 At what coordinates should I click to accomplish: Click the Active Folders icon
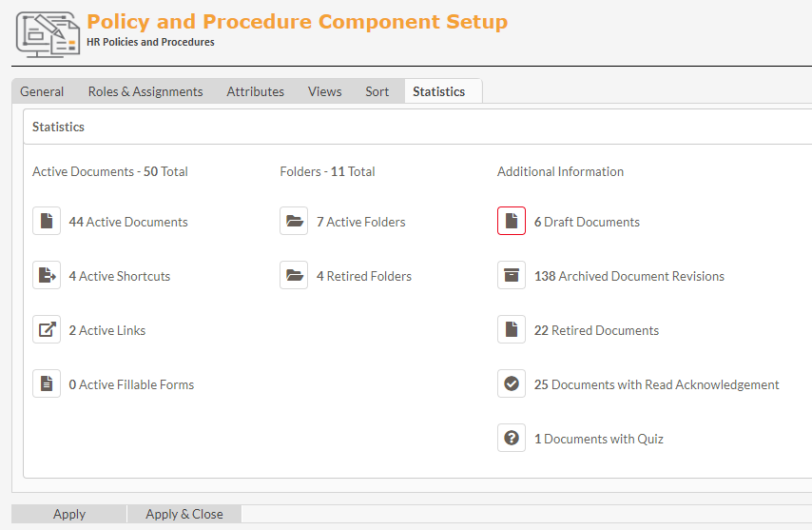[294, 221]
